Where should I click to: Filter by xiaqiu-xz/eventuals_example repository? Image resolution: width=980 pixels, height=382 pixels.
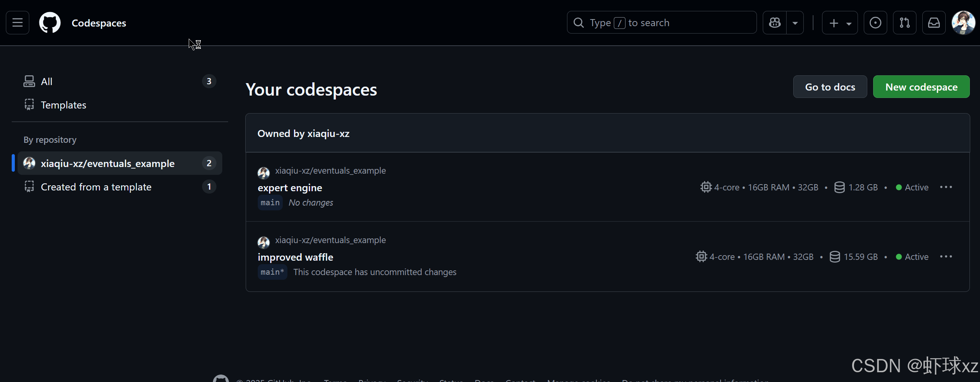click(120, 163)
